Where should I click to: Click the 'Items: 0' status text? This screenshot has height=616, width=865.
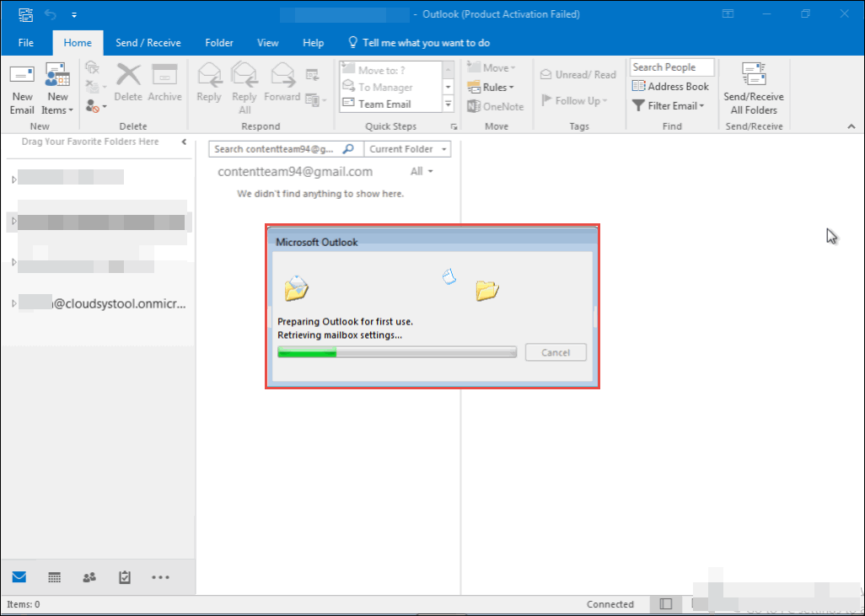tap(23, 604)
